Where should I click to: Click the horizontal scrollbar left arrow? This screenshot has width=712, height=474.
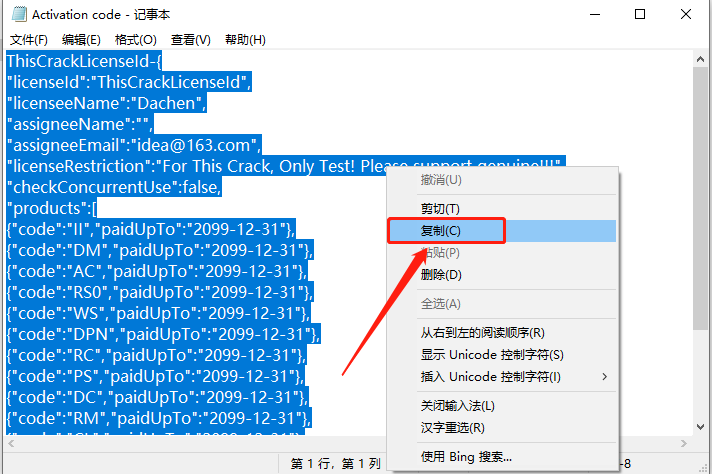click(11, 444)
